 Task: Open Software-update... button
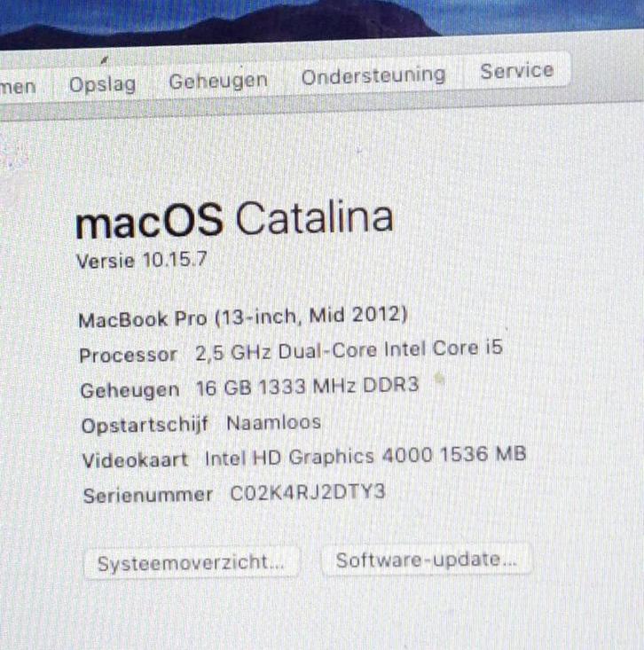tap(427, 560)
